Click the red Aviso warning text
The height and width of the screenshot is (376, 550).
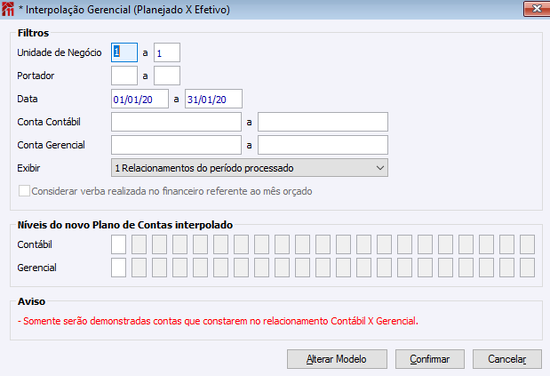(x=218, y=321)
